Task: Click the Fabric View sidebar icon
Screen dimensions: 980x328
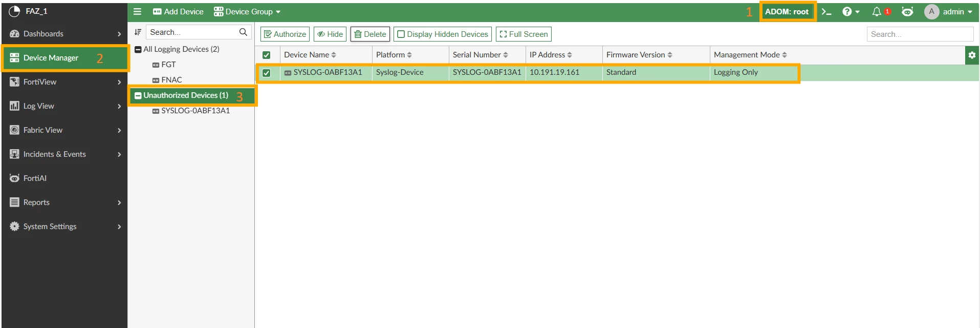Action: click(14, 130)
